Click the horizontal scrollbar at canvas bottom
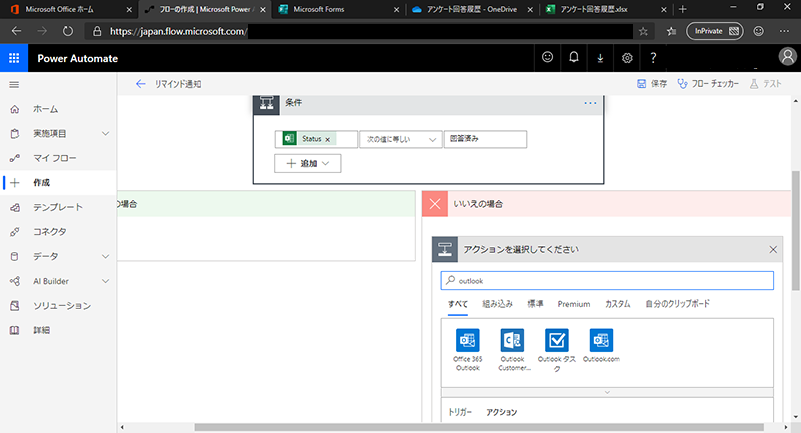The width and height of the screenshot is (801, 433). coord(479,427)
